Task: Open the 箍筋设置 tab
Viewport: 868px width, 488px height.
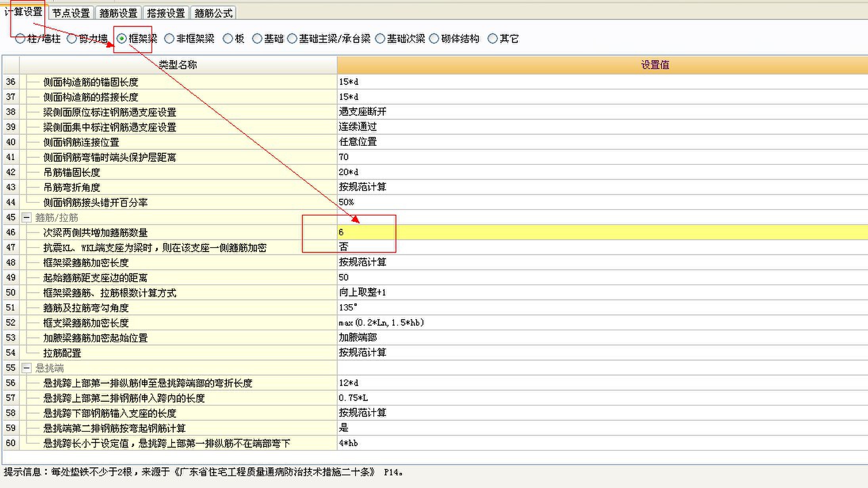Action: [x=118, y=13]
